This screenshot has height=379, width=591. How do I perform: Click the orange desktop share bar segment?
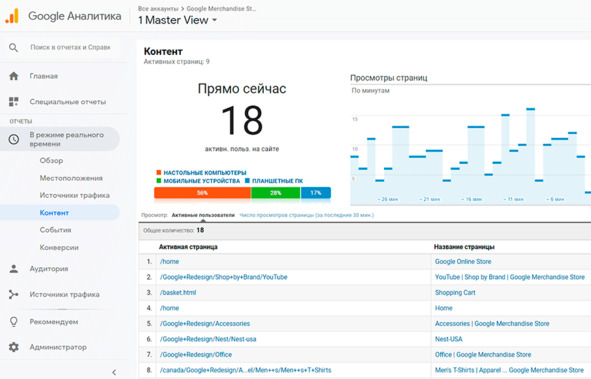click(x=202, y=193)
